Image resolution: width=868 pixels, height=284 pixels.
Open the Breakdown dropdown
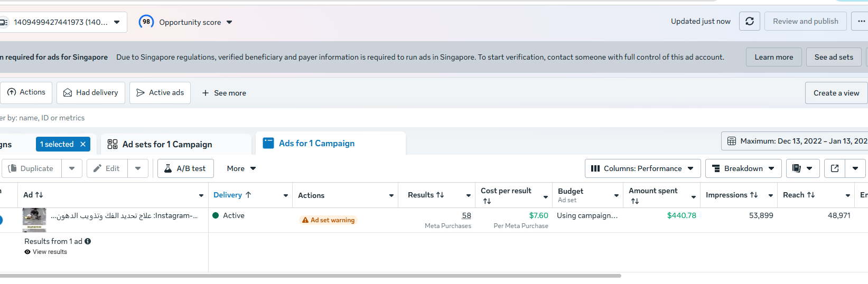point(743,168)
